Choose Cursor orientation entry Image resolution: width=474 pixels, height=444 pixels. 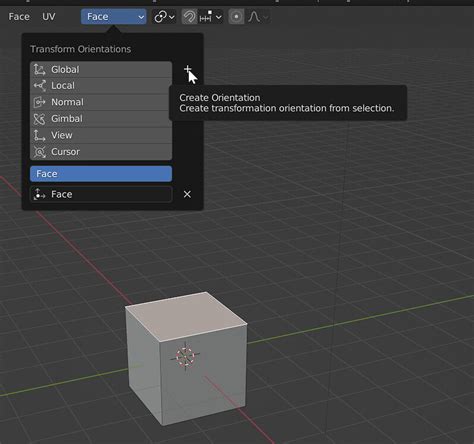[x=101, y=152]
